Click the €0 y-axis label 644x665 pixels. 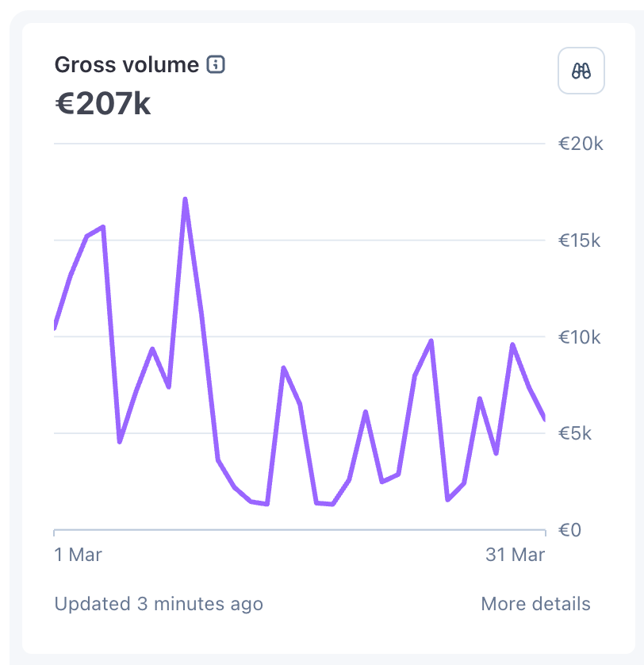pos(569,530)
